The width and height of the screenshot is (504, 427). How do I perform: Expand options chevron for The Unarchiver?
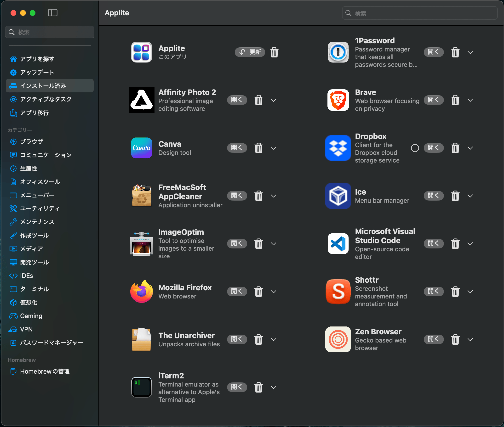pos(273,339)
